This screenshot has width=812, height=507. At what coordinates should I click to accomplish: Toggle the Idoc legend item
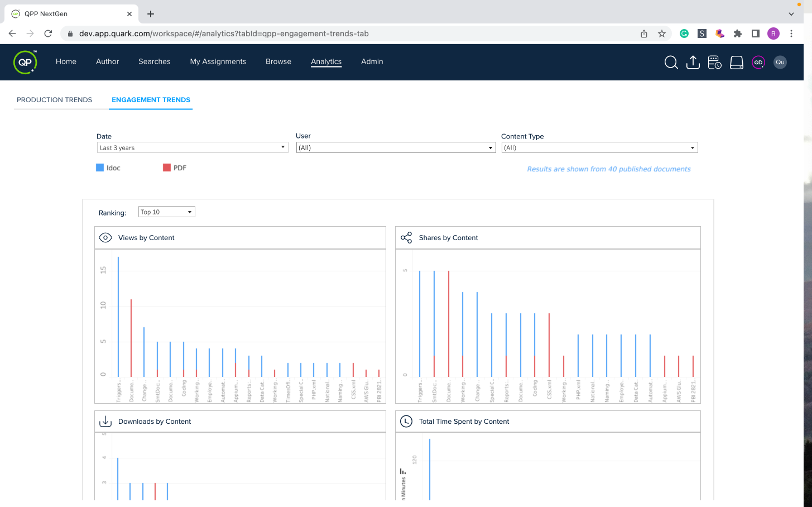tap(108, 168)
